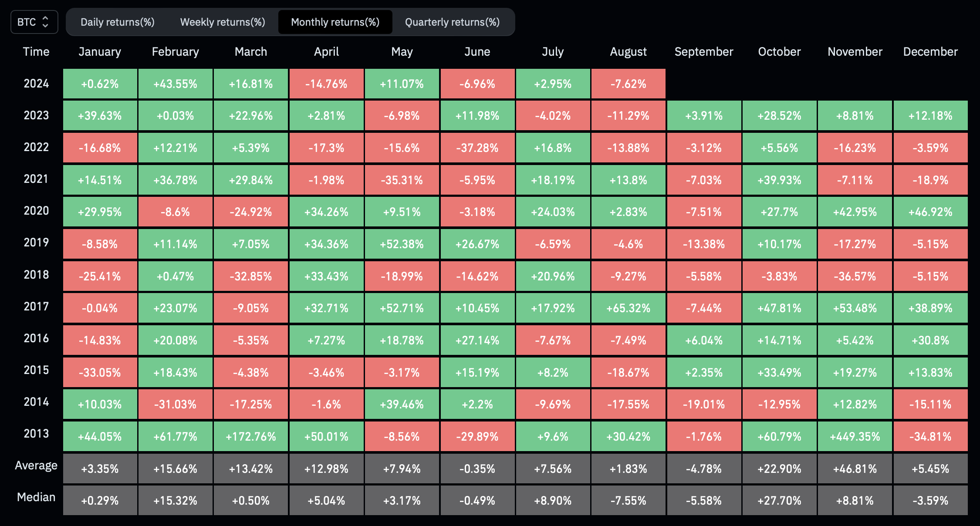The height and width of the screenshot is (526, 980).
Task: Click the Median row label
Action: pyautogui.click(x=36, y=497)
